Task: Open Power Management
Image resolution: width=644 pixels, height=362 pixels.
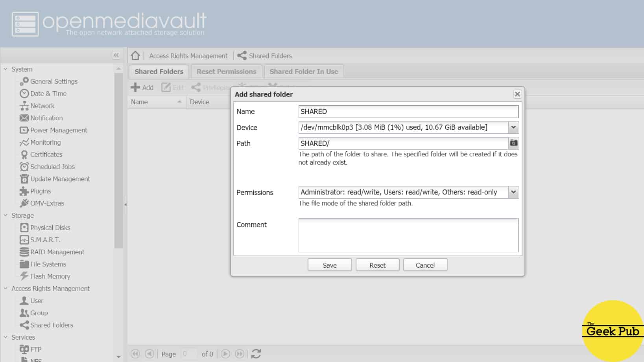Action: tap(54, 130)
